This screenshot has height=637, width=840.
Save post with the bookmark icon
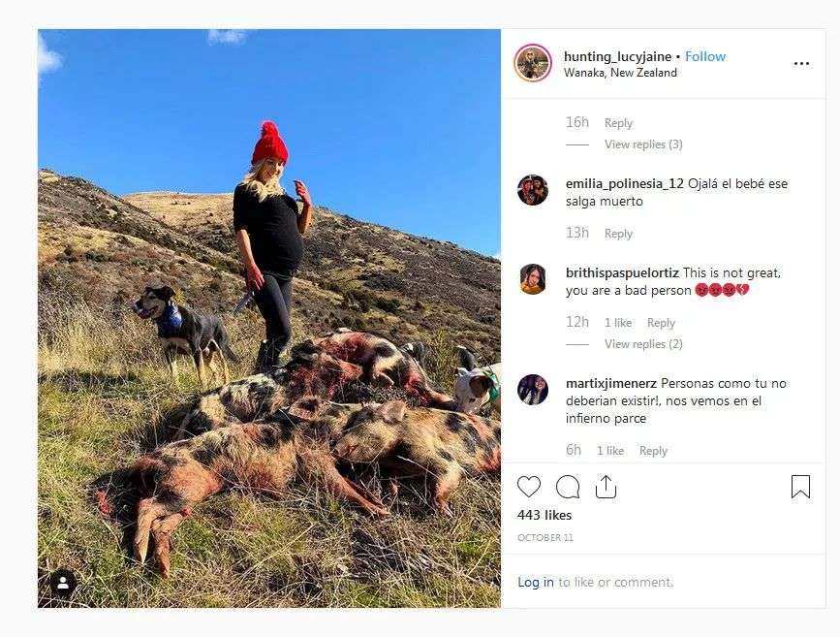[x=800, y=487]
